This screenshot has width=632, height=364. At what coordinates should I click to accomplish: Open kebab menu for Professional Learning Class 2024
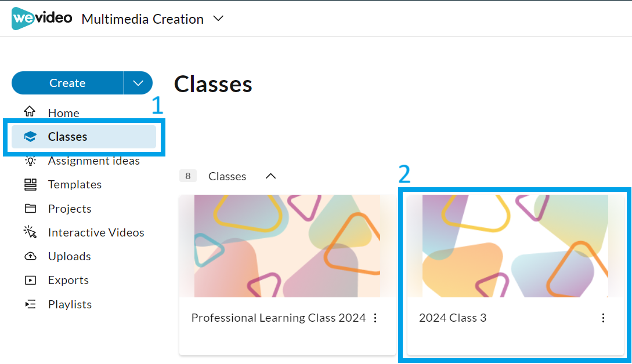click(x=375, y=318)
